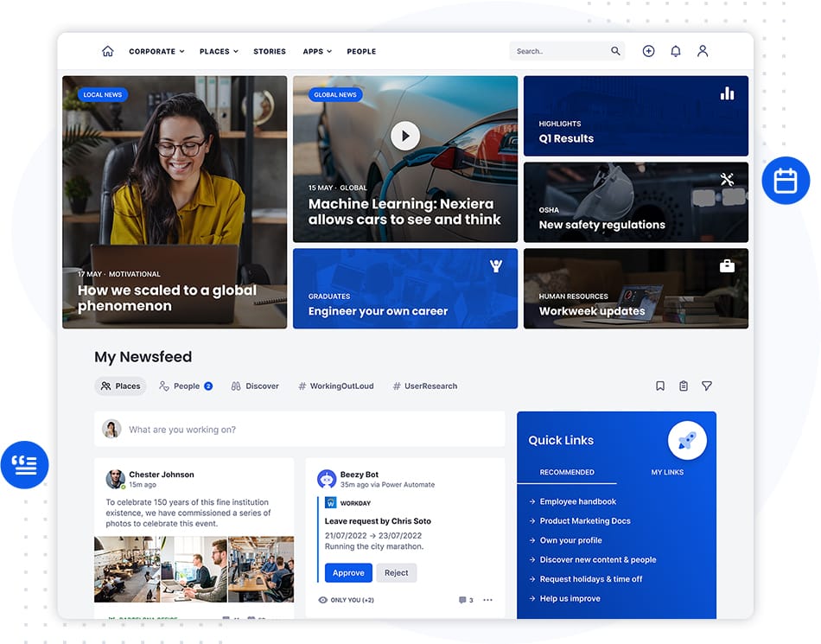
Task: Click Chester Johnson's name
Action: coord(162,475)
